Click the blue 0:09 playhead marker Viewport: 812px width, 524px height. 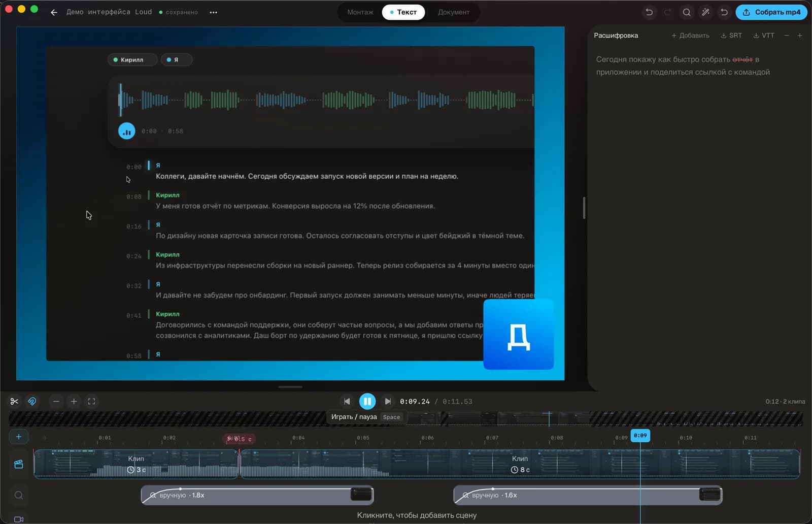point(640,436)
